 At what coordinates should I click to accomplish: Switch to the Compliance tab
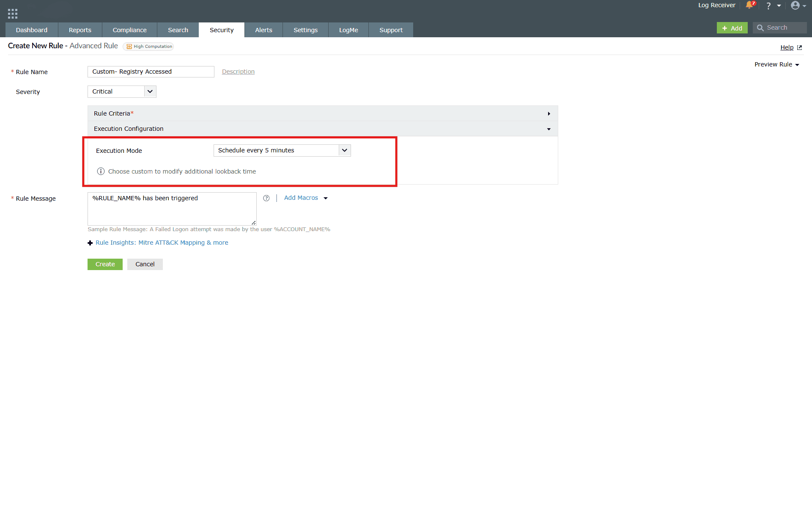[x=129, y=30]
